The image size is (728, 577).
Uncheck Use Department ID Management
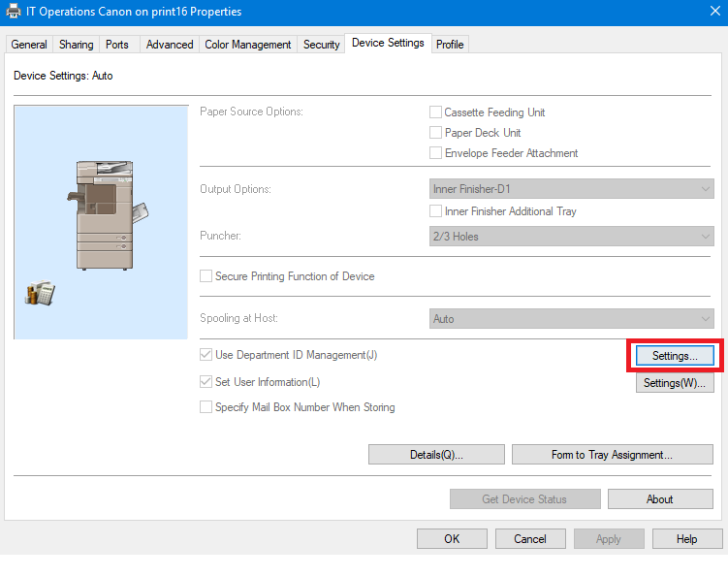tap(206, 355)
